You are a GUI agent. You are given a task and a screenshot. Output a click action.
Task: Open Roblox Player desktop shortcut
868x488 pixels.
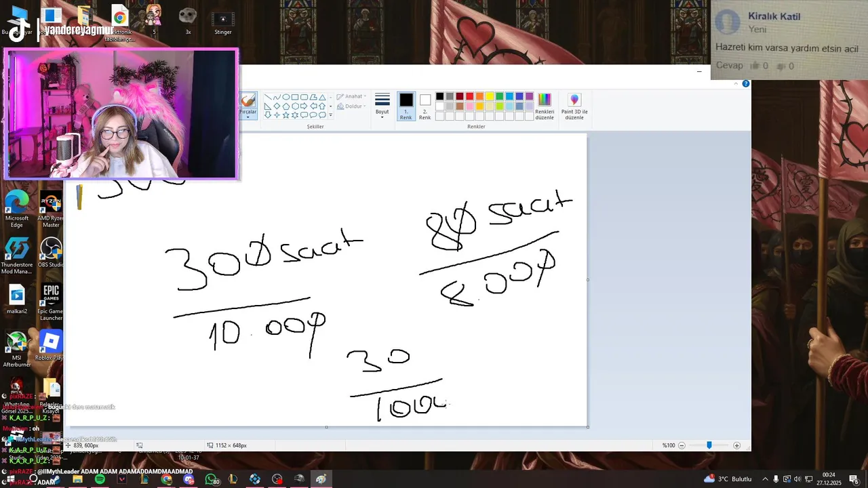[x=50, y=344]
